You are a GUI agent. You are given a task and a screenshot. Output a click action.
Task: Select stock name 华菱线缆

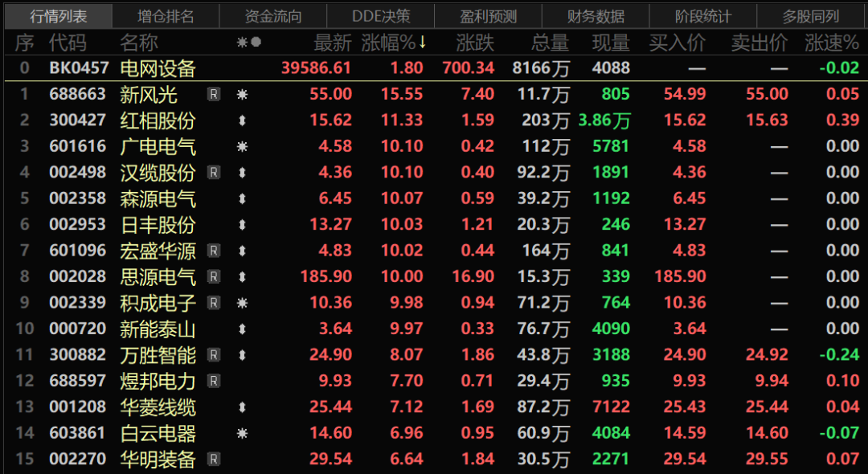coord(158,407)
